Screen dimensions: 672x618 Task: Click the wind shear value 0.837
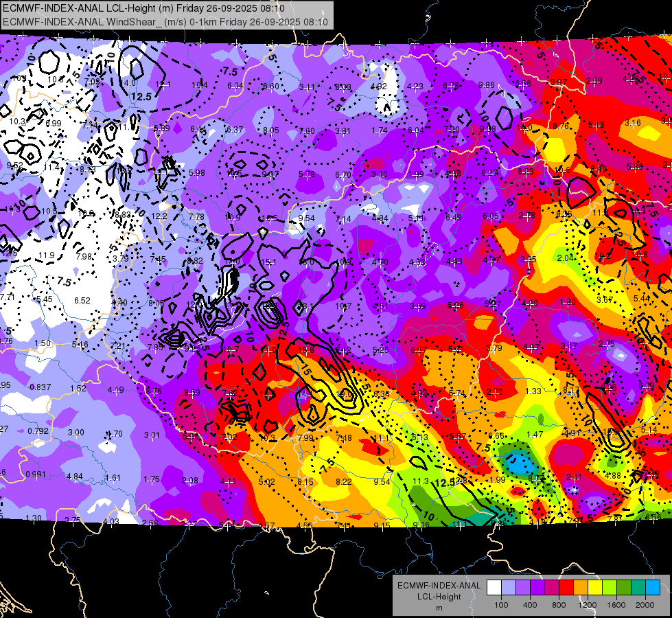pos(40,387)
